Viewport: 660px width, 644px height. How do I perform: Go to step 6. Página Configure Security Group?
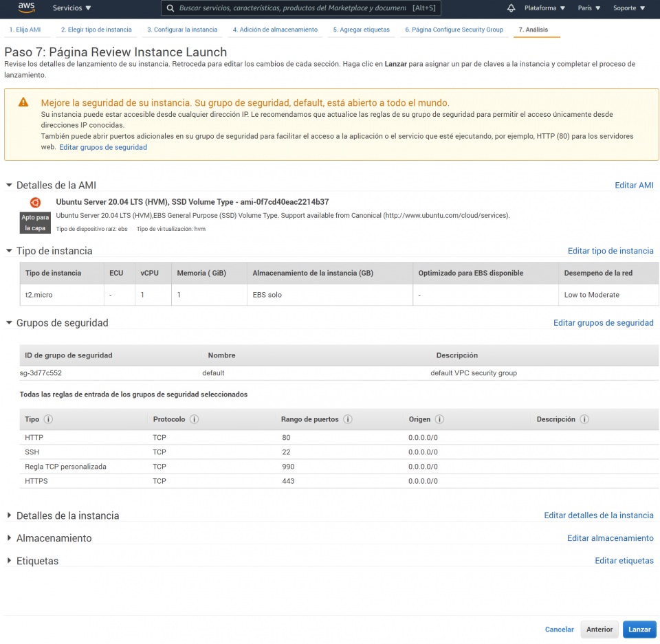tap(454, 30)
